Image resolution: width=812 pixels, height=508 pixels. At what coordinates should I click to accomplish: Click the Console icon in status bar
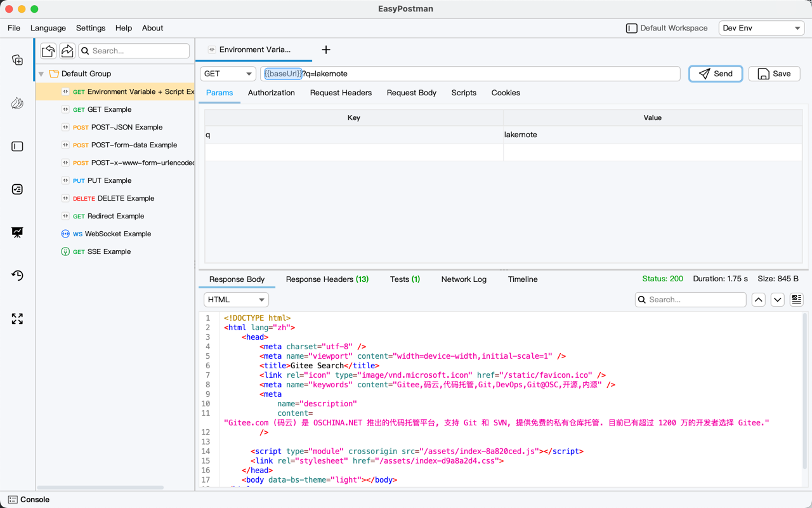tap(13, 500)
